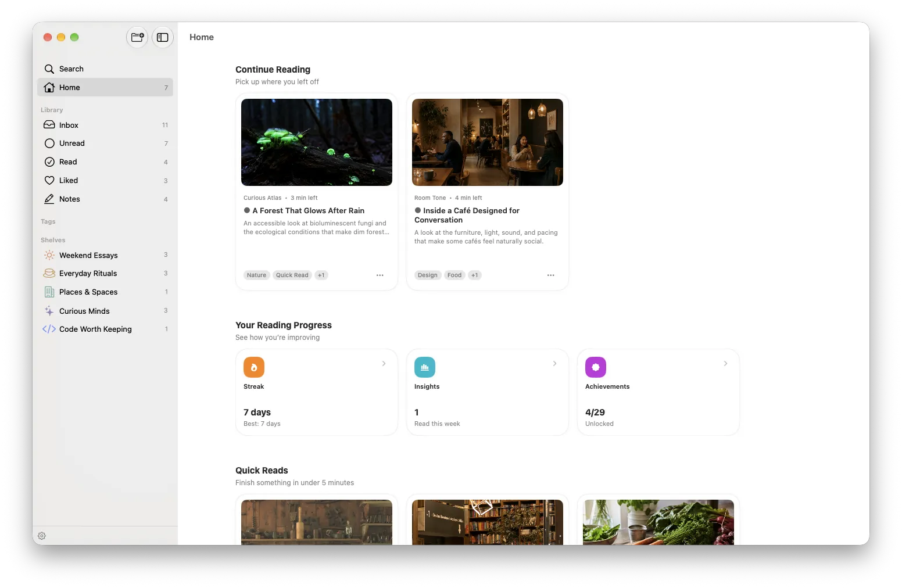This screenshot has width=902, height=588.
Task: Open Search in the sidebar
Action: coord(105,69)
